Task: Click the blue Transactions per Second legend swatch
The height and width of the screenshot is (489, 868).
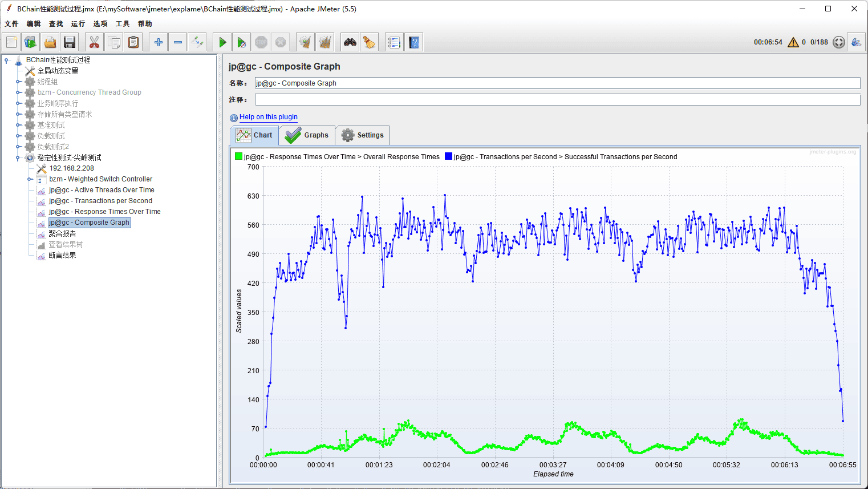Action: (x=448, y=156)
